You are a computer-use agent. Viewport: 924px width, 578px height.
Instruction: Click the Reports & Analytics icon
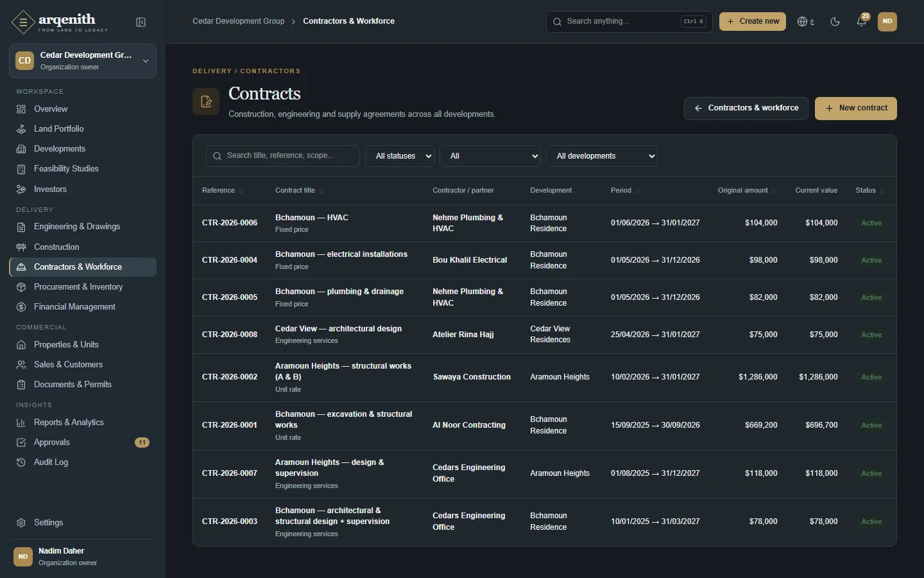[21, 423]
